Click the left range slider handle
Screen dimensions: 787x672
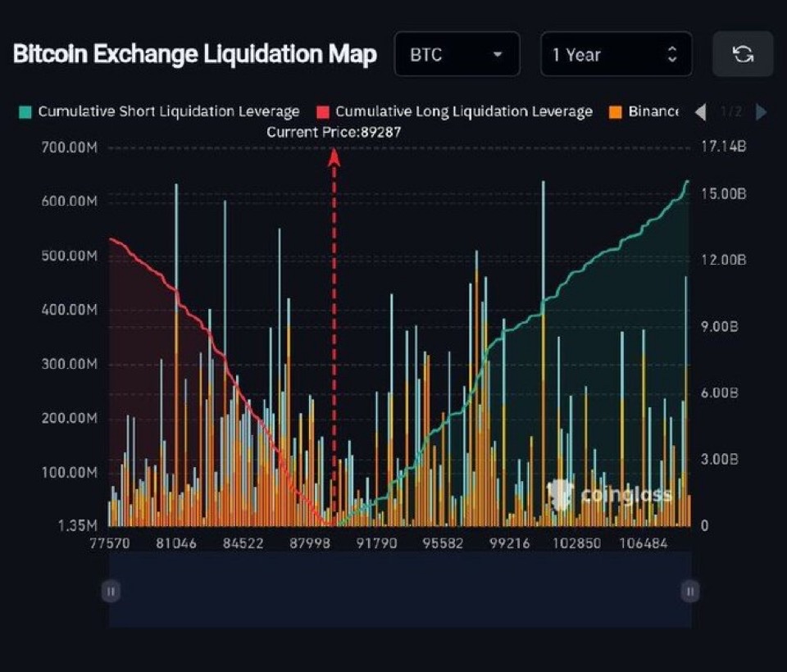tap(111, 590)
